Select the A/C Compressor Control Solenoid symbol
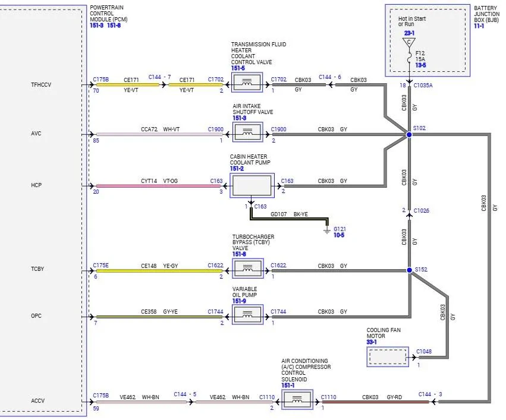The image size is (506, 420). click(297, 399)
